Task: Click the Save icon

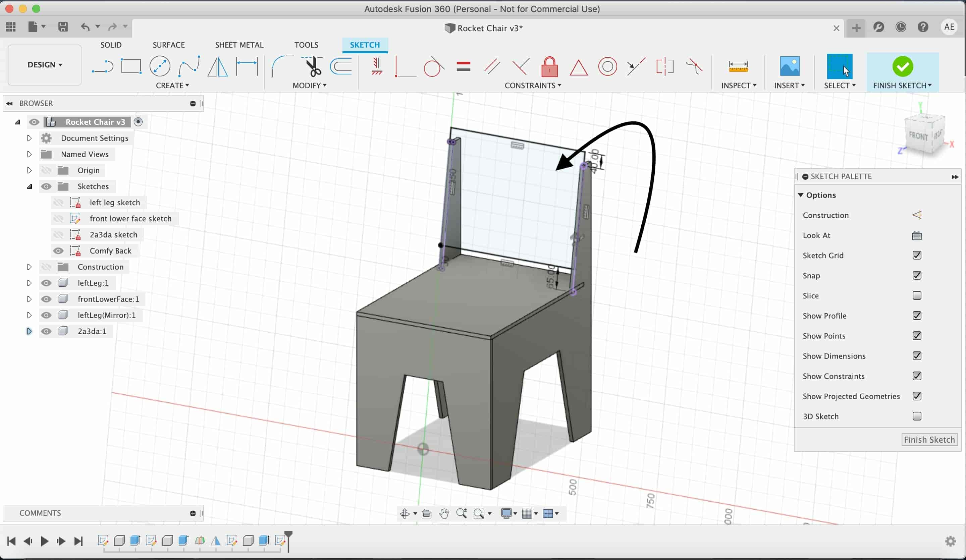Action: point(62,27)
